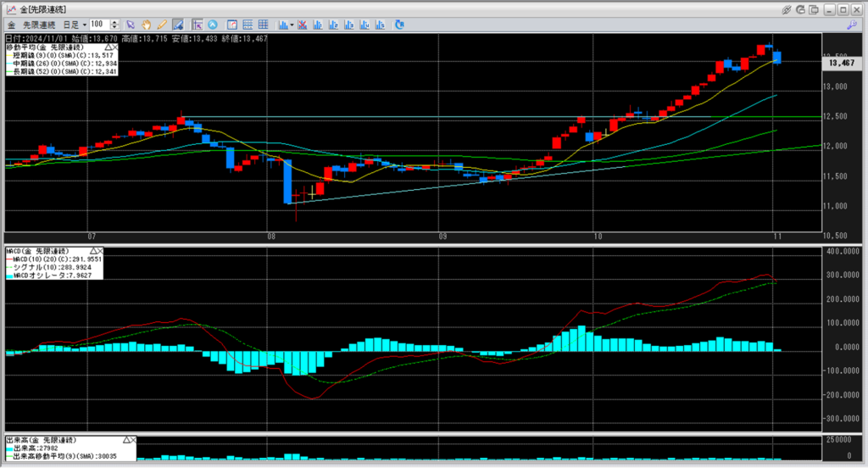Choose the pencil drawing tool
Screen dimensions: 868x468
(x=161, y=25)
